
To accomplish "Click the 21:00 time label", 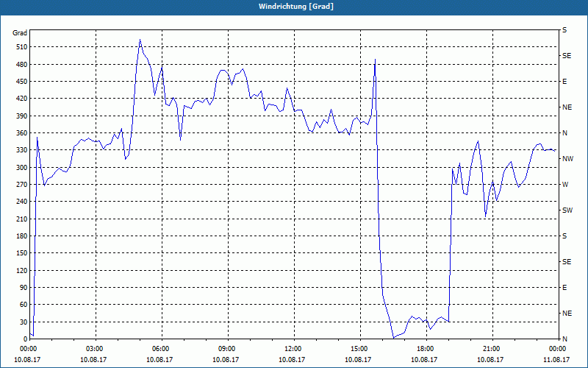I will pos(492,349).
